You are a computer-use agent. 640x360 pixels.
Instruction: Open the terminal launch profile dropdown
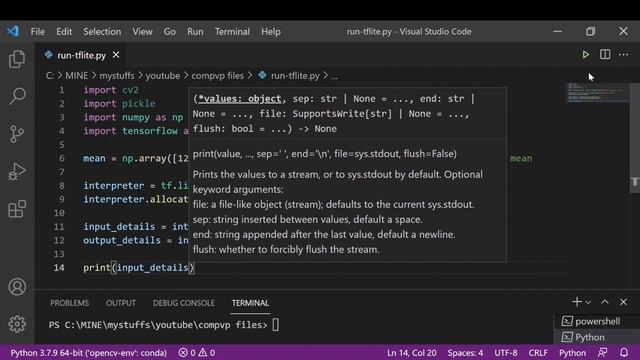tap(588, 302)
